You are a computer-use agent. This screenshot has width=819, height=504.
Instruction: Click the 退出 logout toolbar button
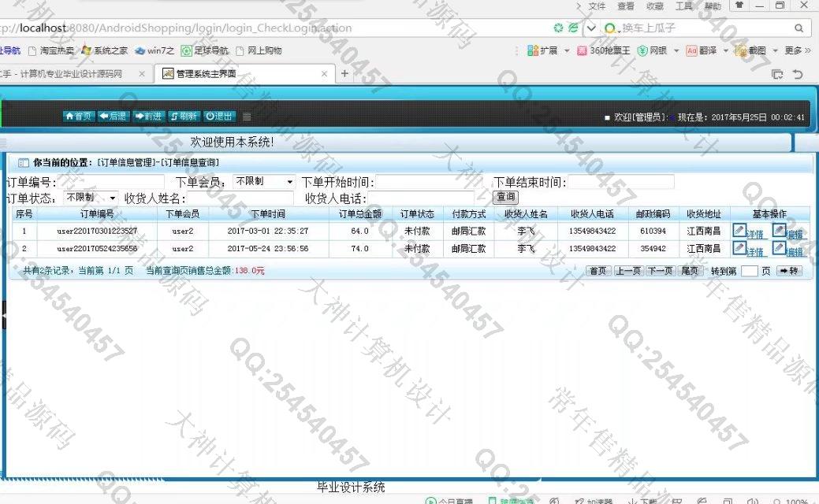[x=219, y=117]
